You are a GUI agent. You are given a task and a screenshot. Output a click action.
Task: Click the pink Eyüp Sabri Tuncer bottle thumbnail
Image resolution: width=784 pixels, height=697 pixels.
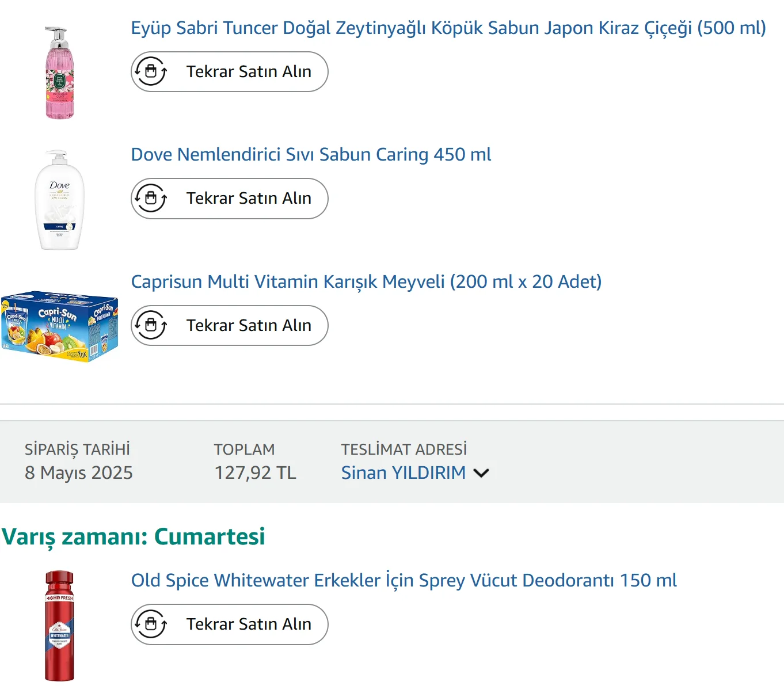tap(60, 73)
